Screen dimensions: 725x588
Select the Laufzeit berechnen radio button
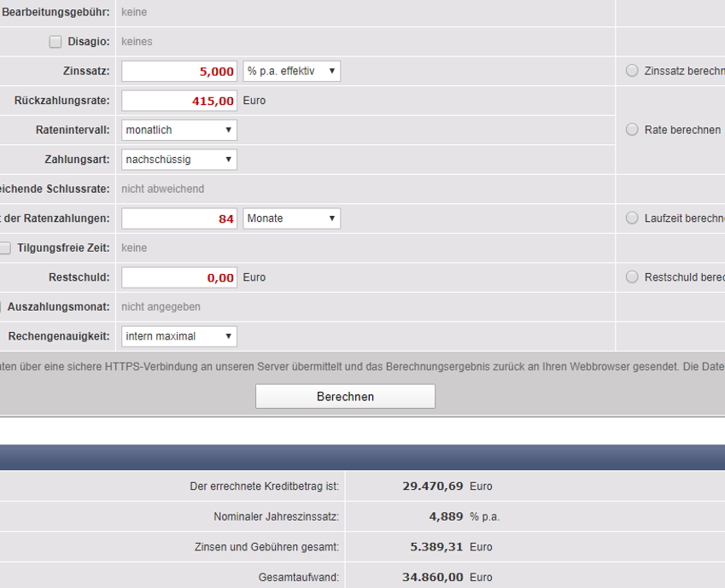click(x=632, y=218)
